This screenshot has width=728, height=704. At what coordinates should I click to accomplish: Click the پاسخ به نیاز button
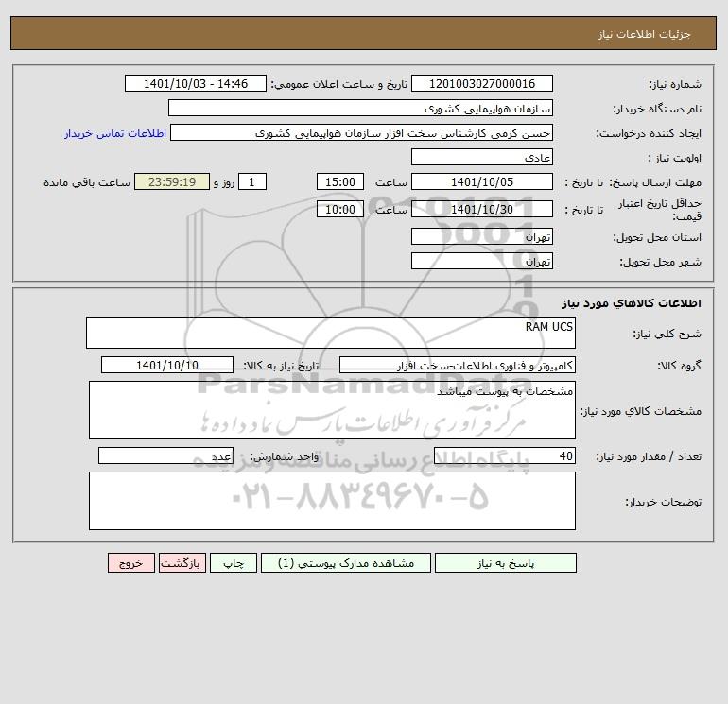[505, 562]
